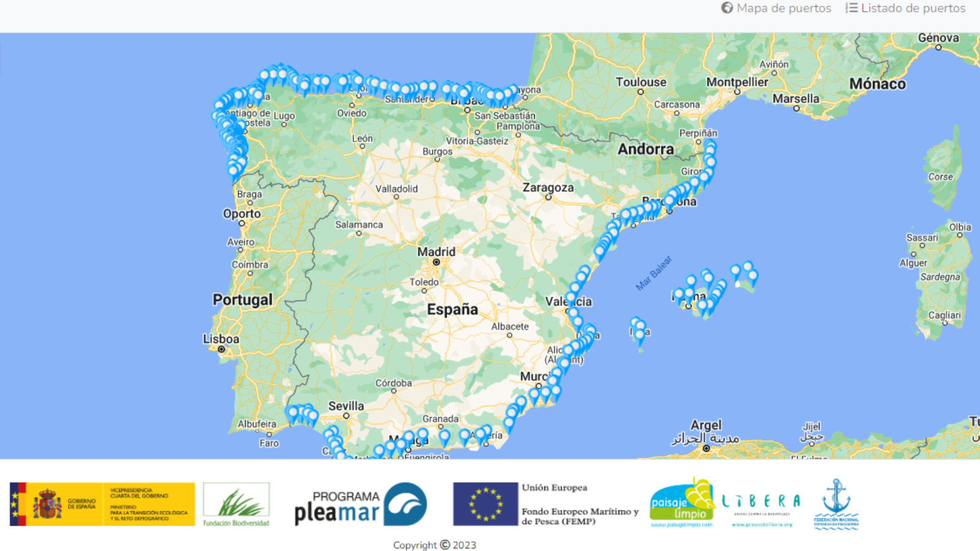This screenshot has width=980, height=551.
Task: Click the Programa Pleamar logo
Action: (x=360, y=504)
